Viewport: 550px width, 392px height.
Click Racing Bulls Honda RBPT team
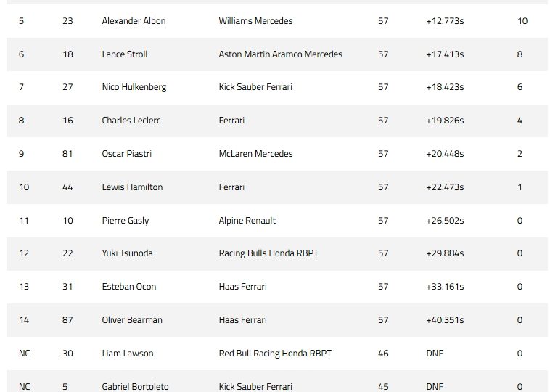pos(268,253)
